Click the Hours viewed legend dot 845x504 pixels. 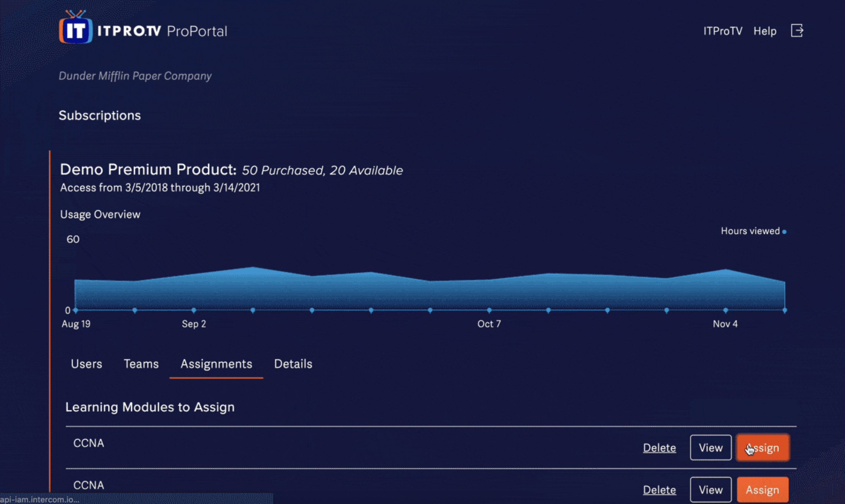tap(784, 232)
